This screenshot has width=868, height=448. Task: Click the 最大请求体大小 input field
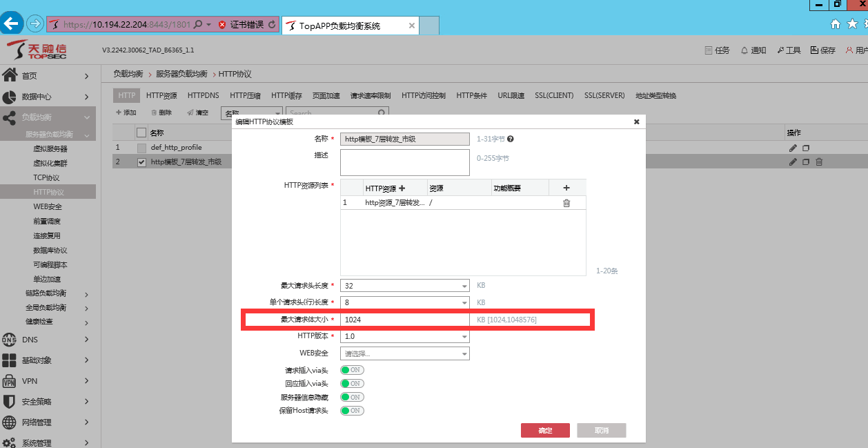[404, 320]
